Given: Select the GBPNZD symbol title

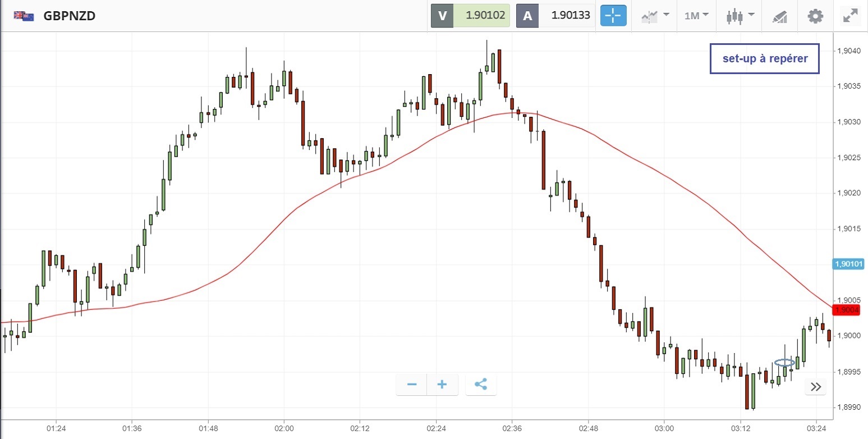Looking at the screenshot, I should coord(70,16).
